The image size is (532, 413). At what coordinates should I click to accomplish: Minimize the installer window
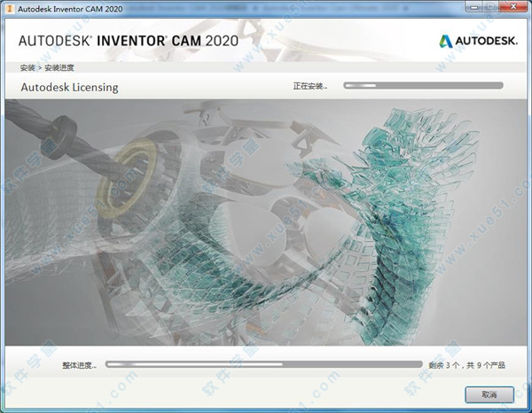[474, 6]
